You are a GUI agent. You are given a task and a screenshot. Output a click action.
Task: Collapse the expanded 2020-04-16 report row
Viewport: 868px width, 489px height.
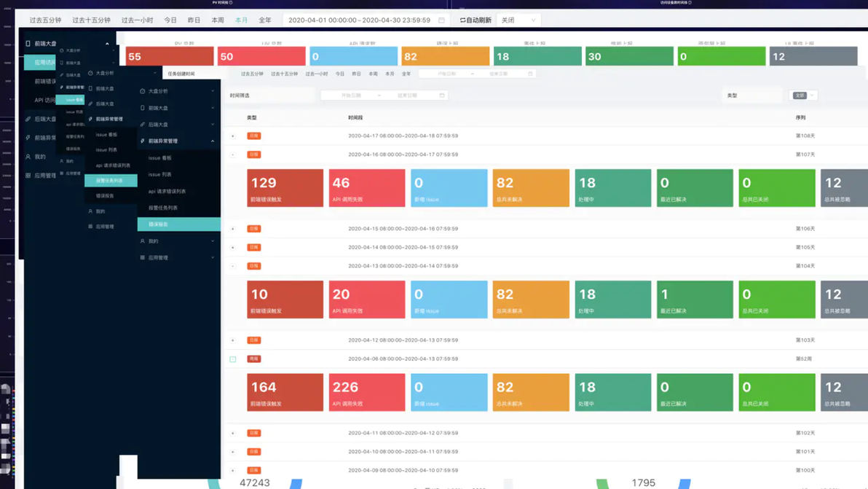tap(233, 154)
